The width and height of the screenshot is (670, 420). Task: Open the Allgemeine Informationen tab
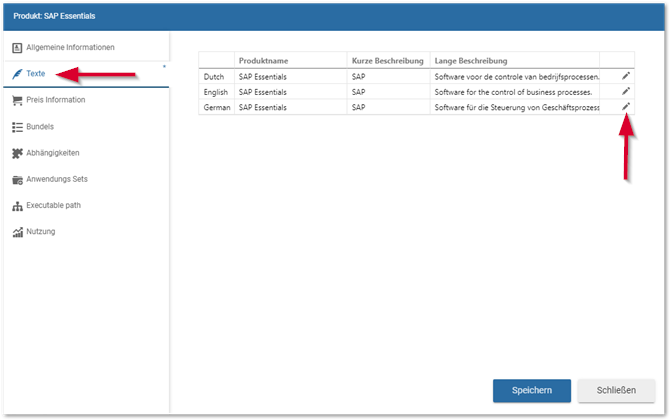click(86, 47)
